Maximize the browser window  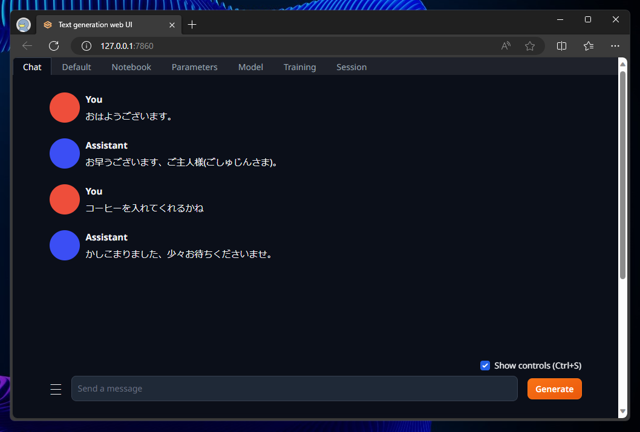coord(588,20)
